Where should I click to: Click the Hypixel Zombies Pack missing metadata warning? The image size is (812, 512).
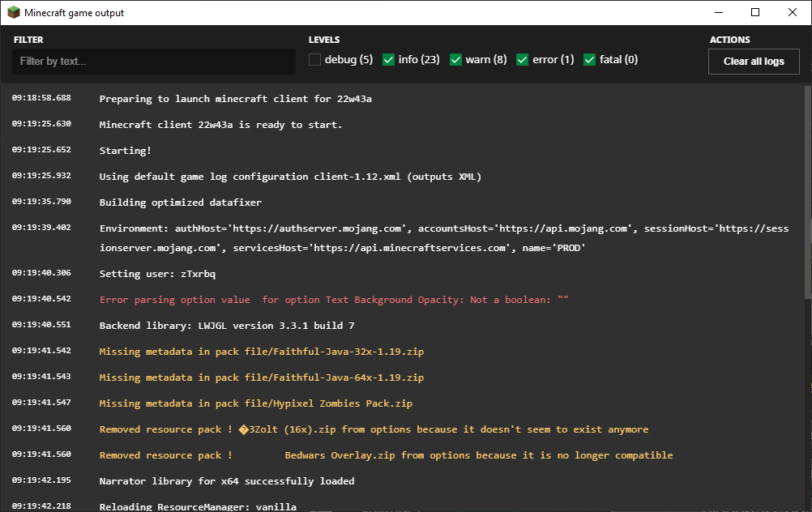click(x=255, y=403)
